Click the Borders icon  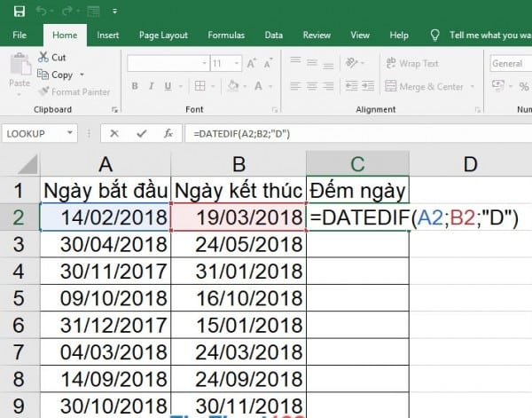pyautogui.click(x=199, y=86)
